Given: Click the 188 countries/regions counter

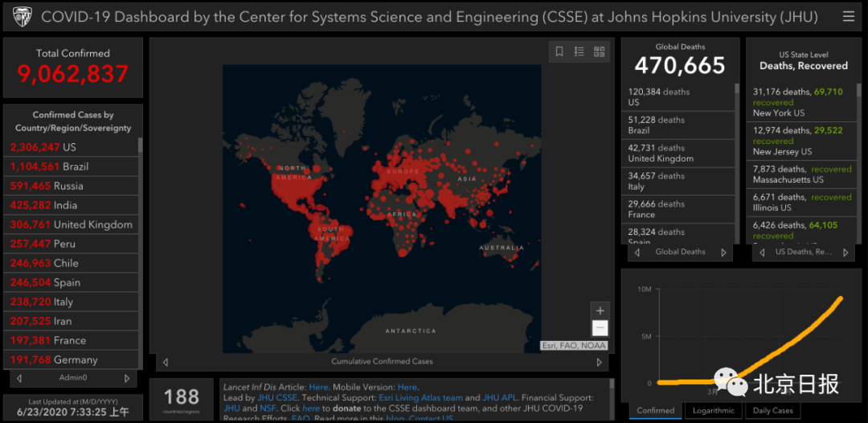Looking at the screenshot, I should point(181,399).
